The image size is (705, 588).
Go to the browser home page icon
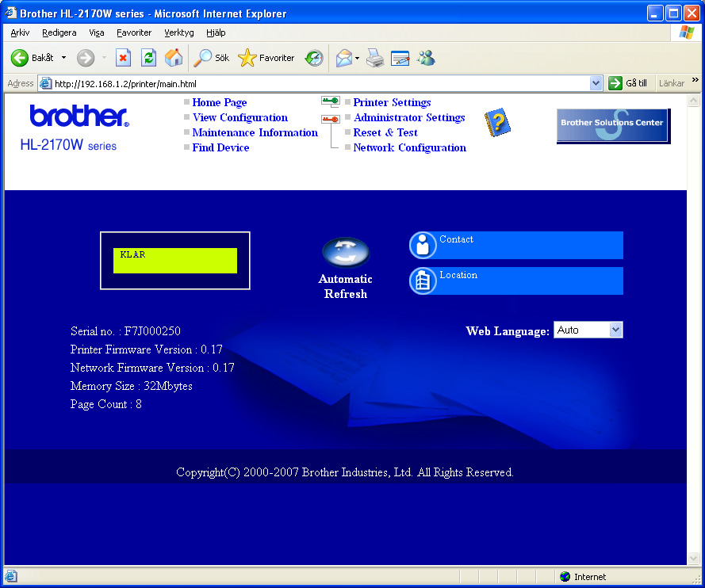point(174,58)
